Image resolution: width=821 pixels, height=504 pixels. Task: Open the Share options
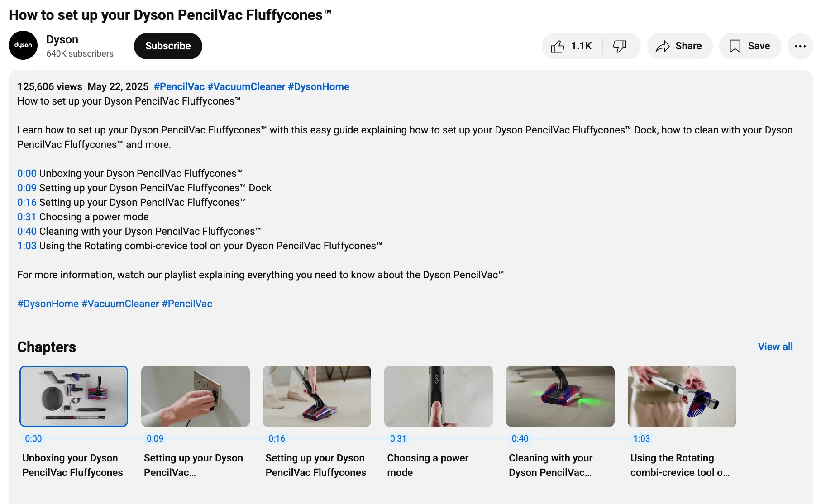(679, 46)
